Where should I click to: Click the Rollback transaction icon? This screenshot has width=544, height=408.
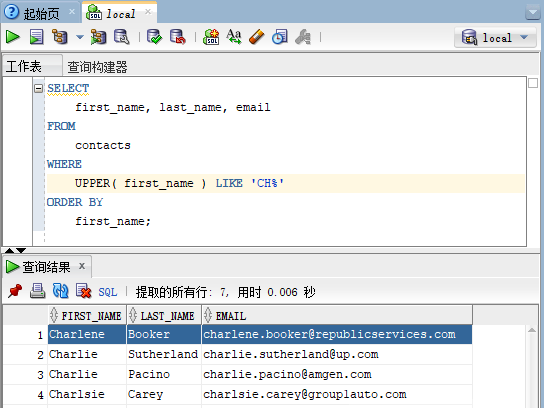[178, 37]
